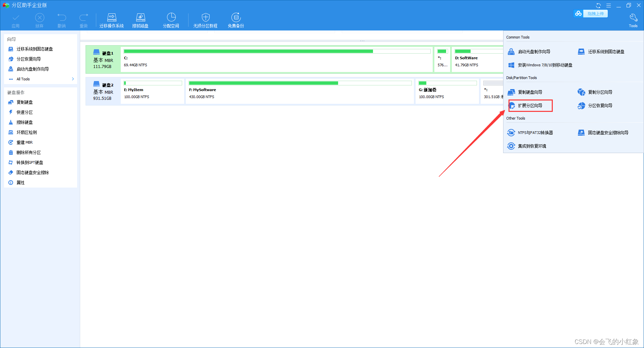Screen dimensions: 644x348
Task: Click 擦除硬盘 in disk operations
Action: click(x=24, y=122)
